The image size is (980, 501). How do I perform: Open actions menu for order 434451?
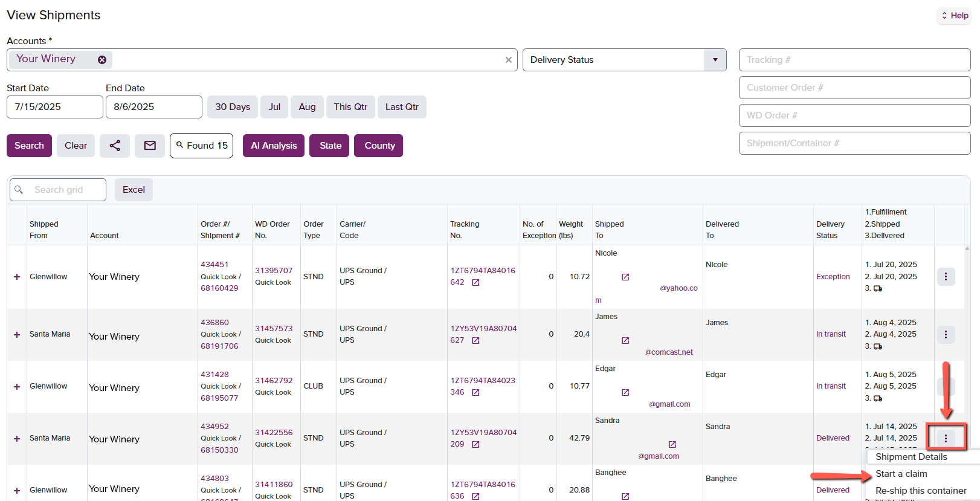point(946,277)
